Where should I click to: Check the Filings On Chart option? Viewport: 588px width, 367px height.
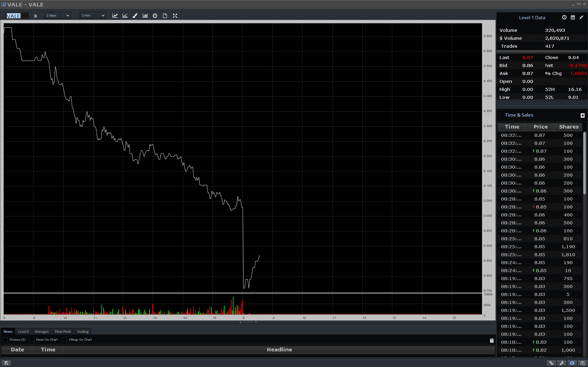pos(65,340)
